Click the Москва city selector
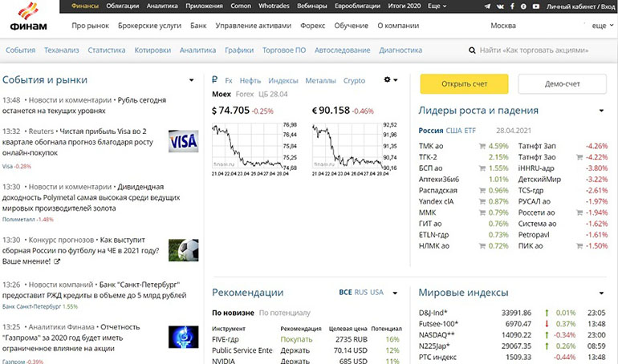 point(503,26)
